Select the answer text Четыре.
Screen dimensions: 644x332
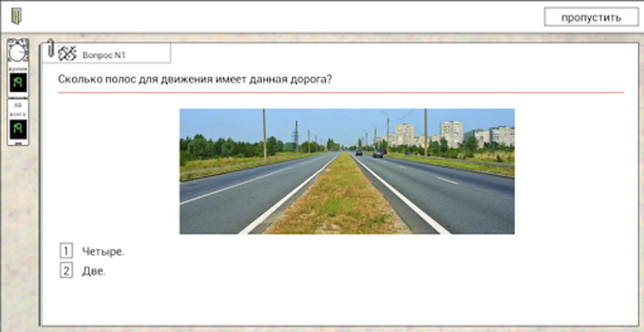pyautogui.click(x=103, y=252)
